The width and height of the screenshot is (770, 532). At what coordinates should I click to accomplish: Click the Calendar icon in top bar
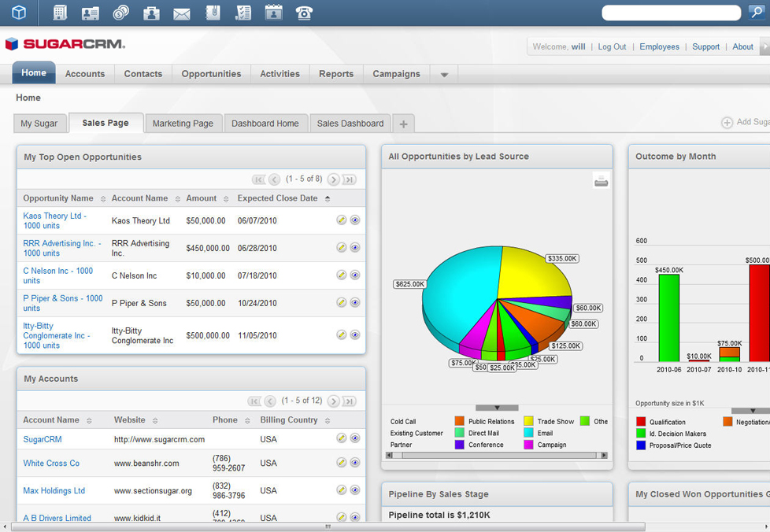(273, 13)
